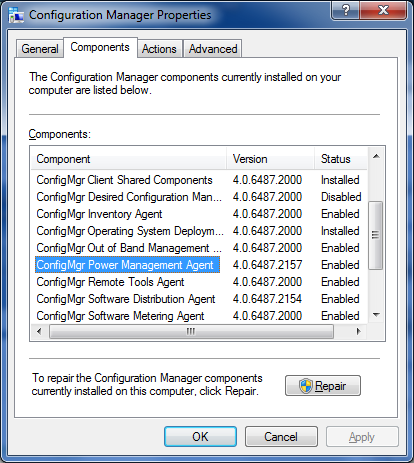Open the Actions tab
This screenshot has height=463, width=414.
click(159, 49)
